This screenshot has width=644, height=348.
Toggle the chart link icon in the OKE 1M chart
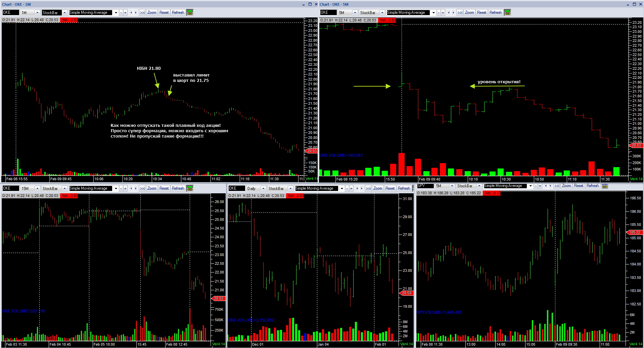pos(190,12)
